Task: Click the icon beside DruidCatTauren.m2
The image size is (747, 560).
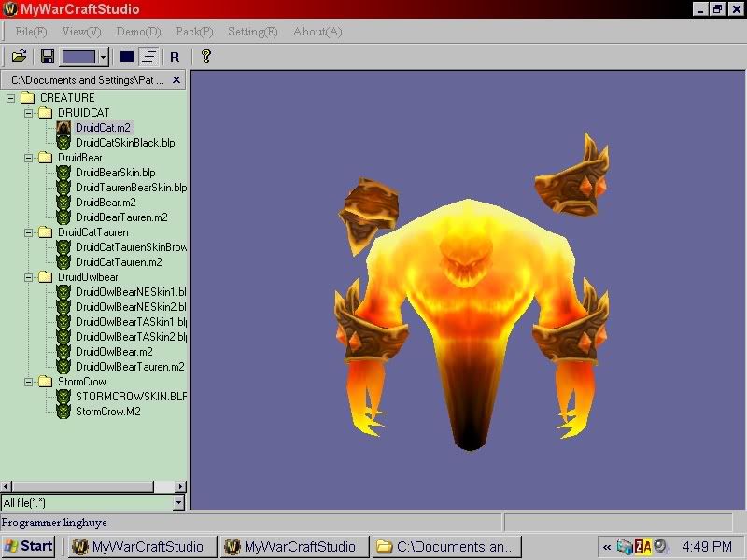Action: tap(63, 262)
